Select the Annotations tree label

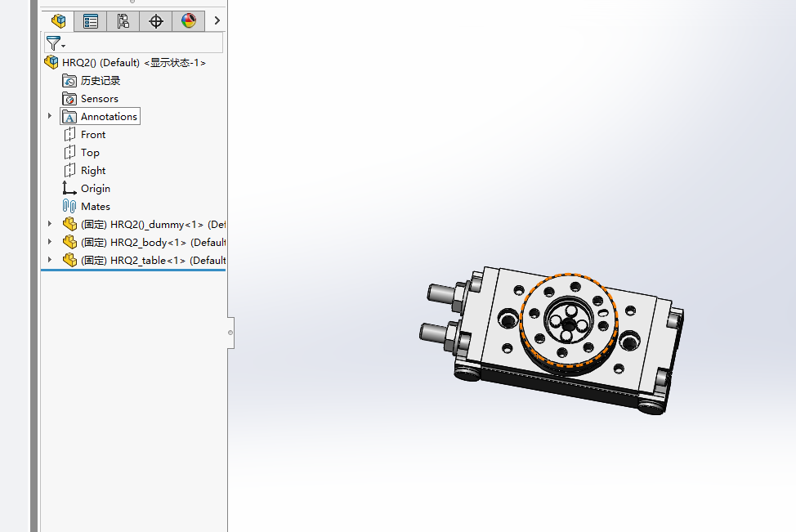coord(110,117)
